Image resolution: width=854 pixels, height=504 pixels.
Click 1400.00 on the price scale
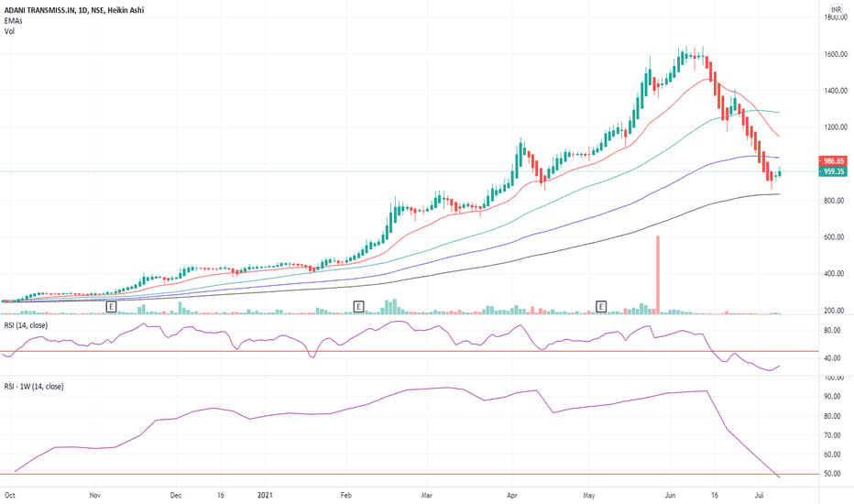pyautogui.click(x=836, y=91)
